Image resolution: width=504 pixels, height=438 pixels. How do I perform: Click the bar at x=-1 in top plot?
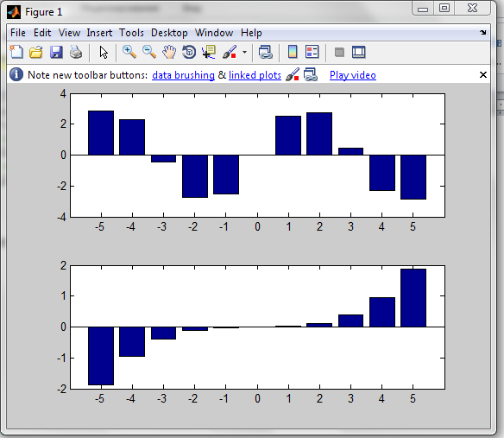pos(226,175)
